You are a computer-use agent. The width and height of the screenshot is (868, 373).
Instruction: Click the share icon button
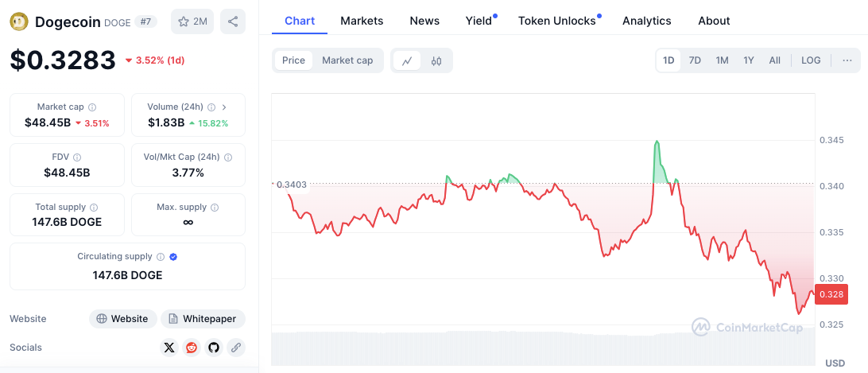(x=232, y=21)
